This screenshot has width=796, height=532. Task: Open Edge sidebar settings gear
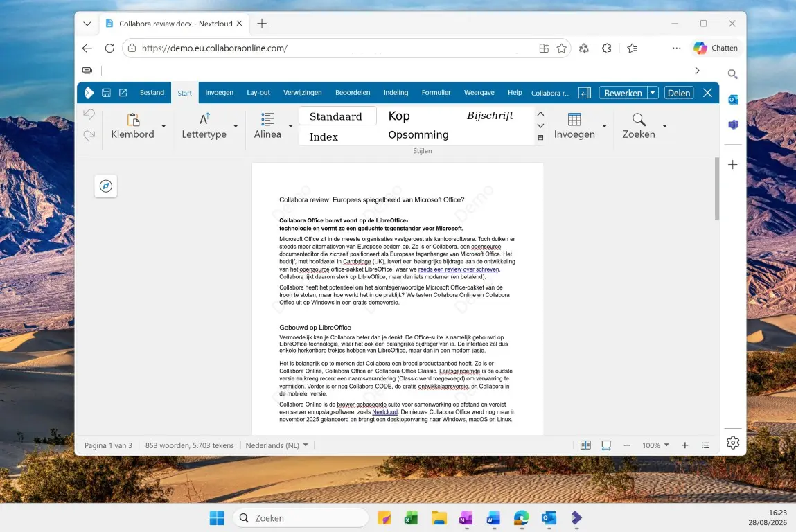point(732,443)
